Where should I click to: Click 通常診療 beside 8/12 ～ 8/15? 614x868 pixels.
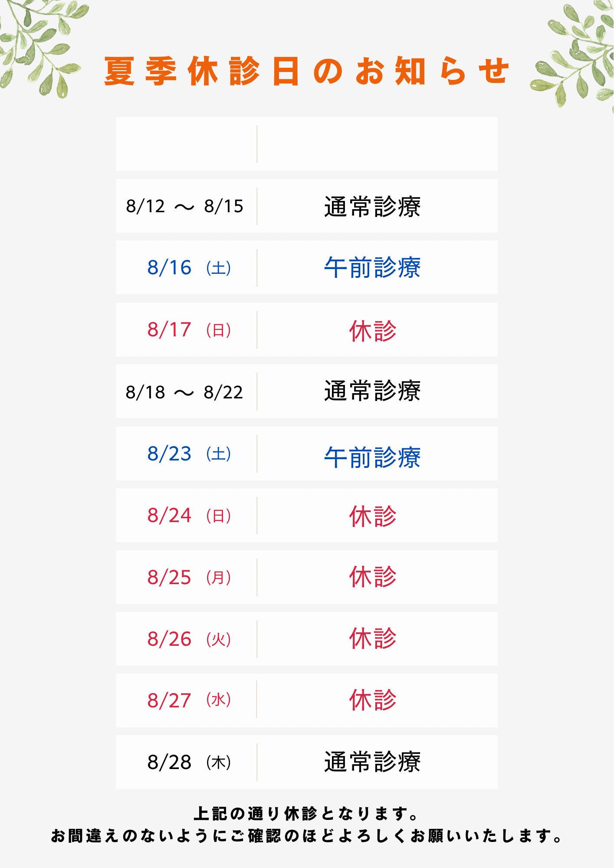(x=372, y=207)
